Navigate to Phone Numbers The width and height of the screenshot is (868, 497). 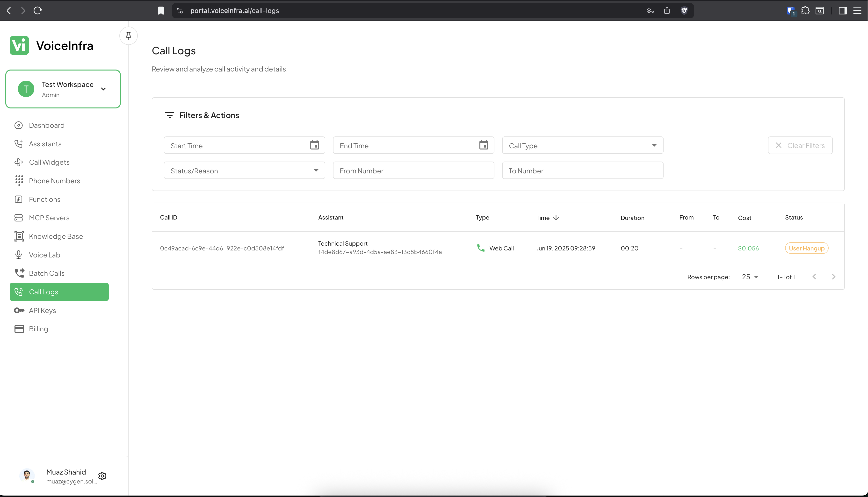coord(59,181)
